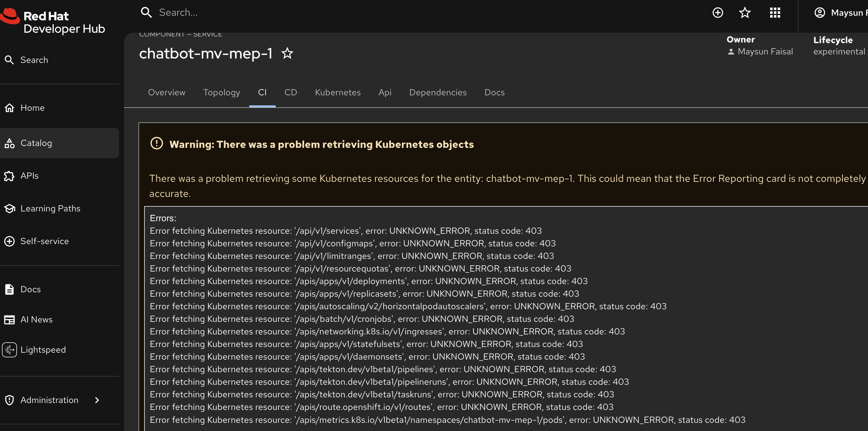This screenshot has height=431, width=868.
Task: Click the Red Hat Developer Hub logo
Action: (x=54, y=21)
